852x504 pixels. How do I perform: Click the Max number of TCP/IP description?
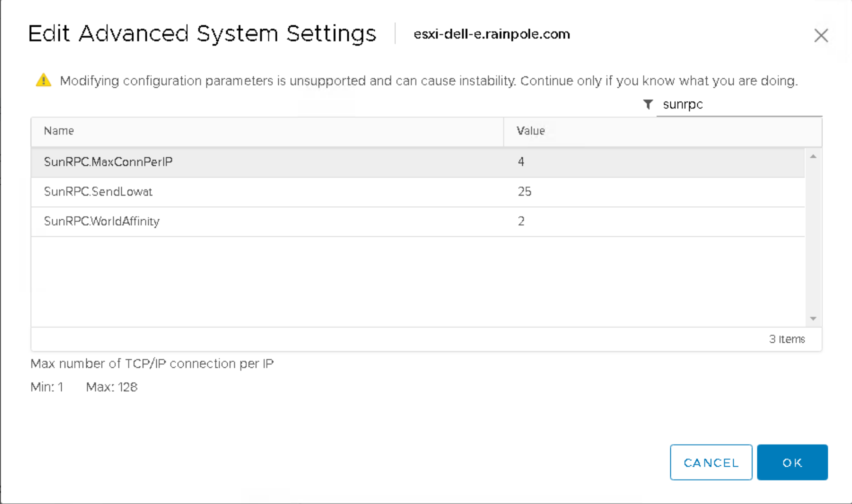pos(152,363)
